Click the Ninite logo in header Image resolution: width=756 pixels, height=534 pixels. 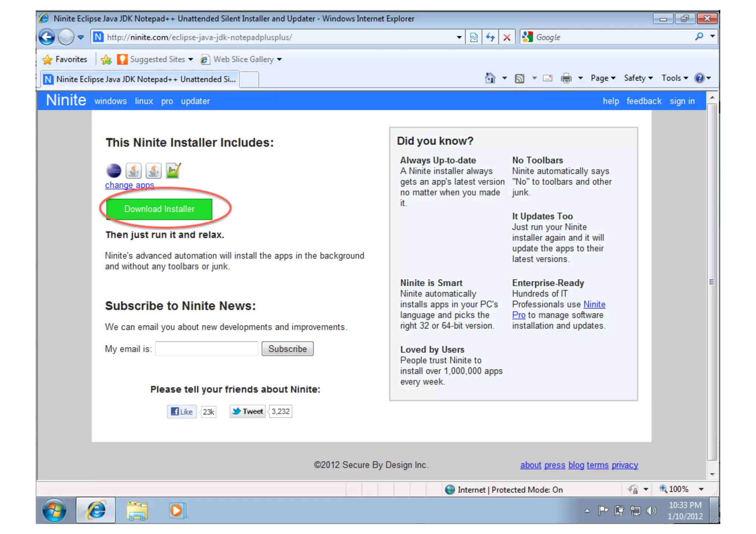click(66, 100)
